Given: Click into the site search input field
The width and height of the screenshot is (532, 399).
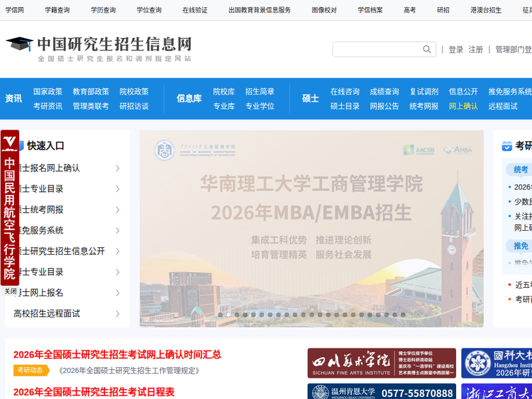Looking at the screenshot, I should click(x=376, y=49).
